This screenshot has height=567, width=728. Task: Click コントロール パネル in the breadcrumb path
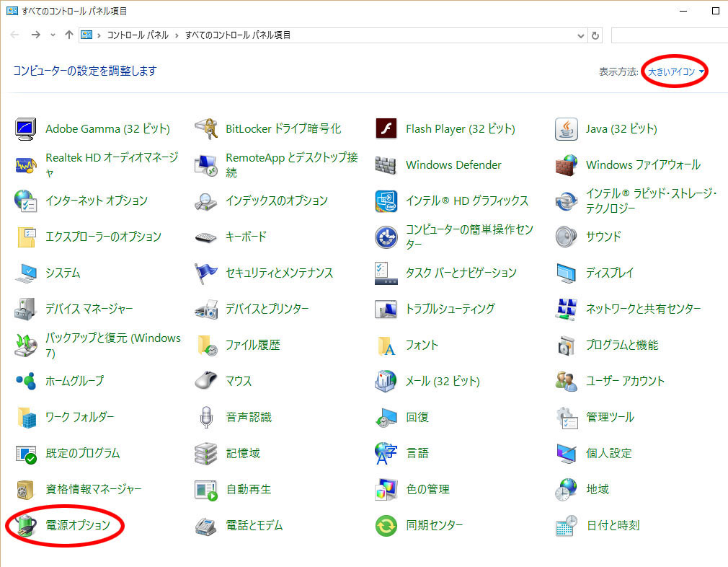137,35
